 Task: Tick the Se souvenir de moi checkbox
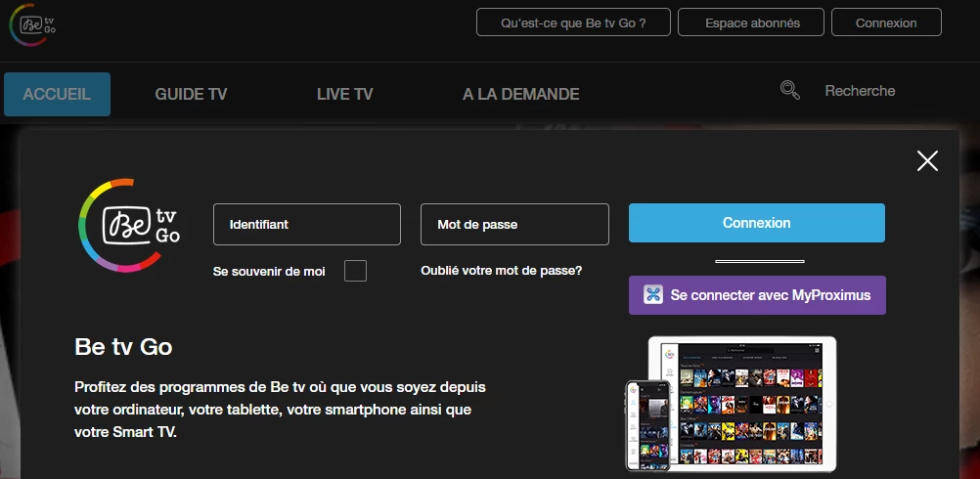click(355, 271)
